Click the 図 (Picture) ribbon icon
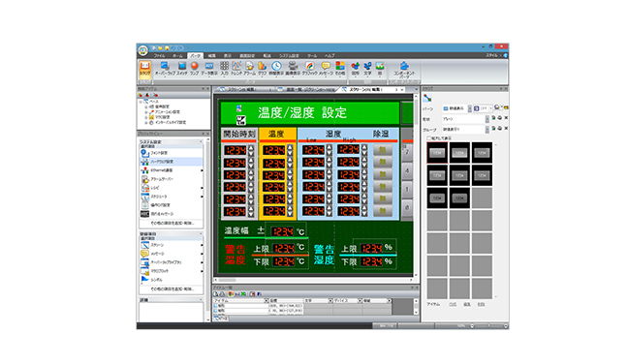Screen dimensions: 628x364 pos(380,69)
